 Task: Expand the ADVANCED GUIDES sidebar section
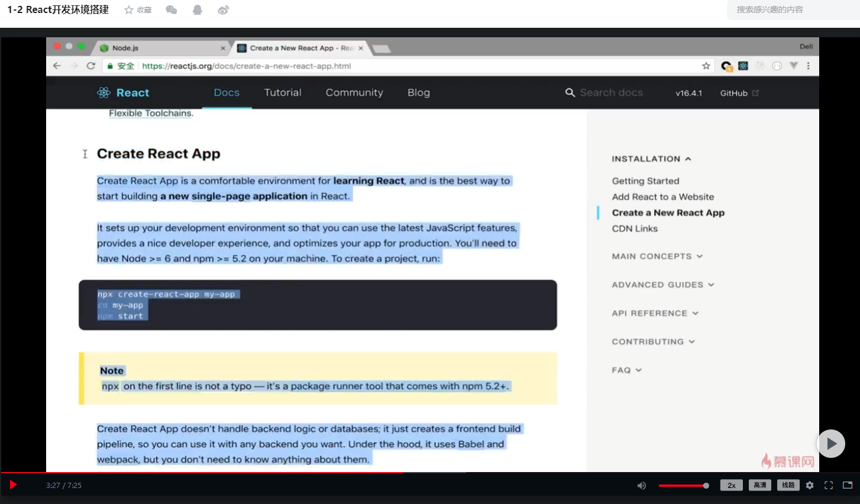pos(663,285)
